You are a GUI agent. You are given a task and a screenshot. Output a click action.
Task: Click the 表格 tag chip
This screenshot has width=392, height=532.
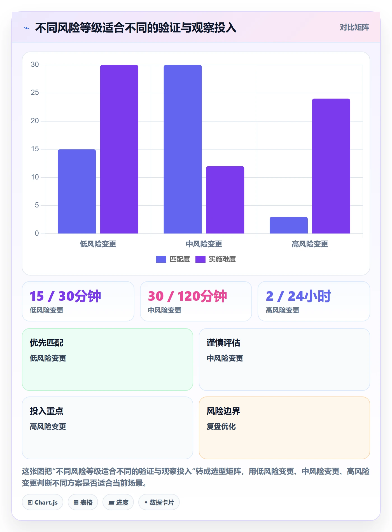click(x=83, y=502)
